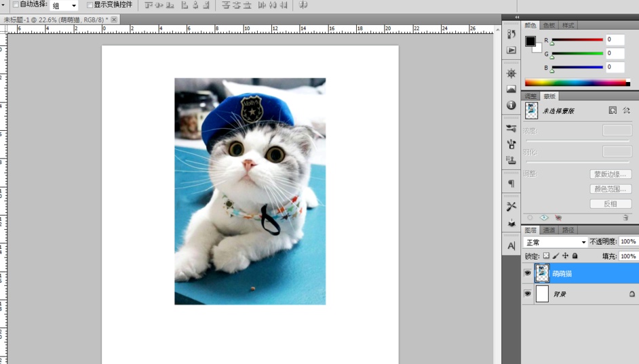
Task: Switch to the 调整 tab
Action: [530, 96]
